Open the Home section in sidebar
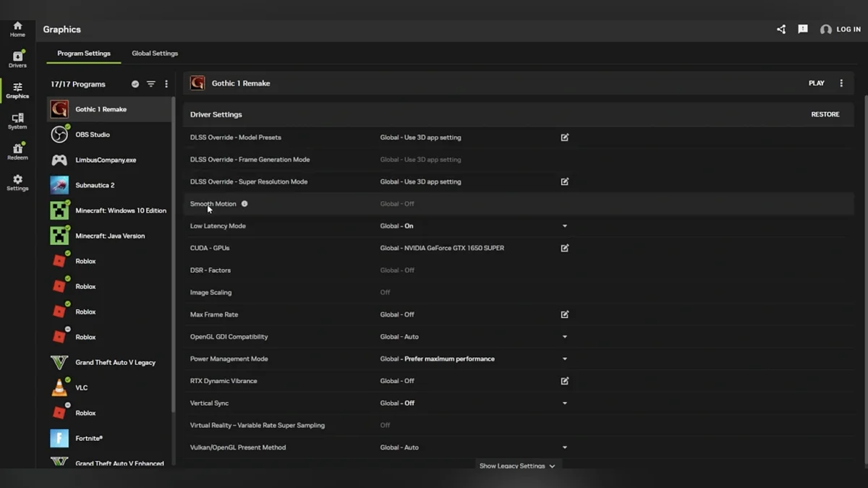Viewport: 868px width, 488px height. coord(17,29)
